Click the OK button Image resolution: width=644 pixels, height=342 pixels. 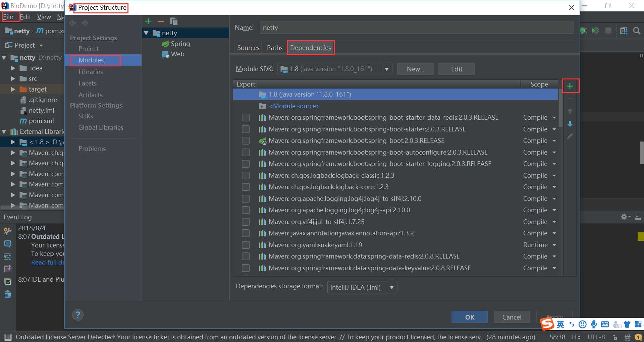(470, 317)
